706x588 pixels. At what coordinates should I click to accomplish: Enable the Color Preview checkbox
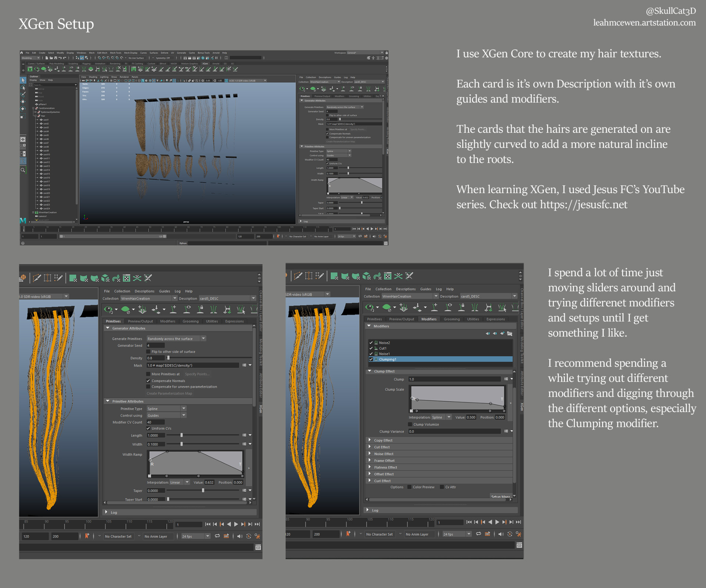point(409,487)
